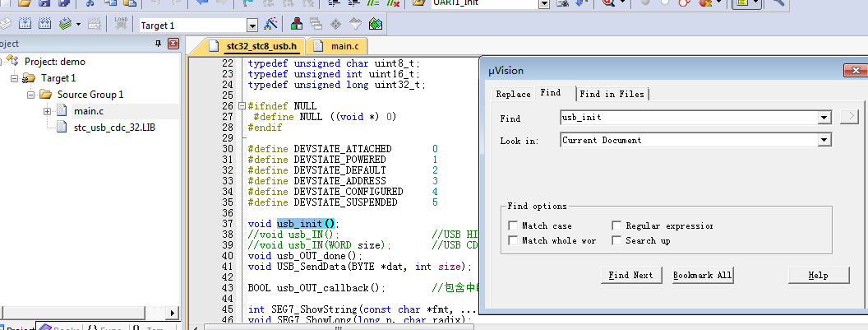This screenshot has height=330, width=868.
Task: Select main.c file in project tree
Action: click(89, 111)
